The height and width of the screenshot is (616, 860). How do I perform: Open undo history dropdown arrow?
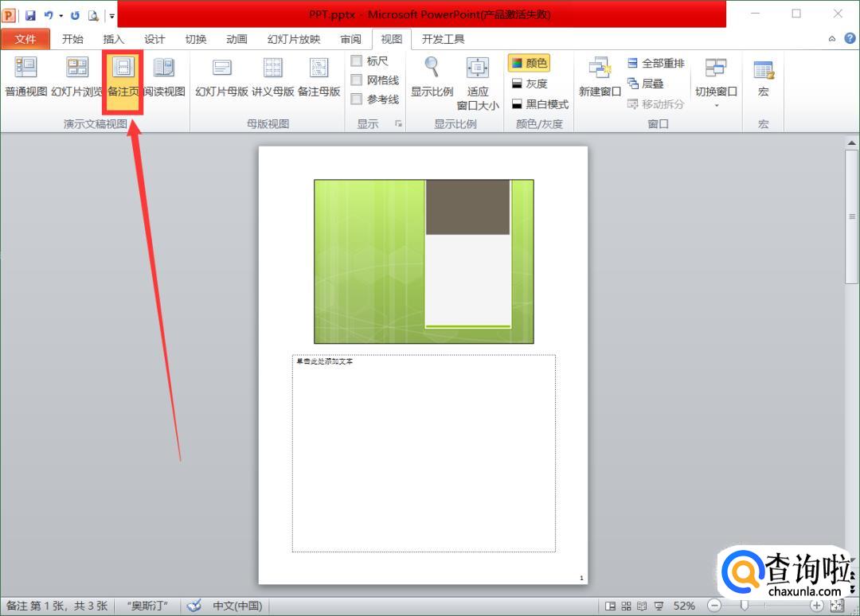(x=61, y=16)
